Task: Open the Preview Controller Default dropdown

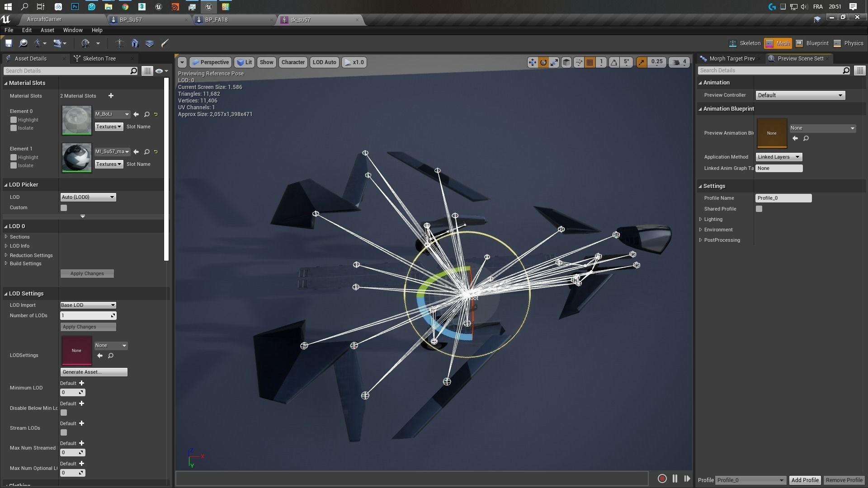Action: coord(800,95)
